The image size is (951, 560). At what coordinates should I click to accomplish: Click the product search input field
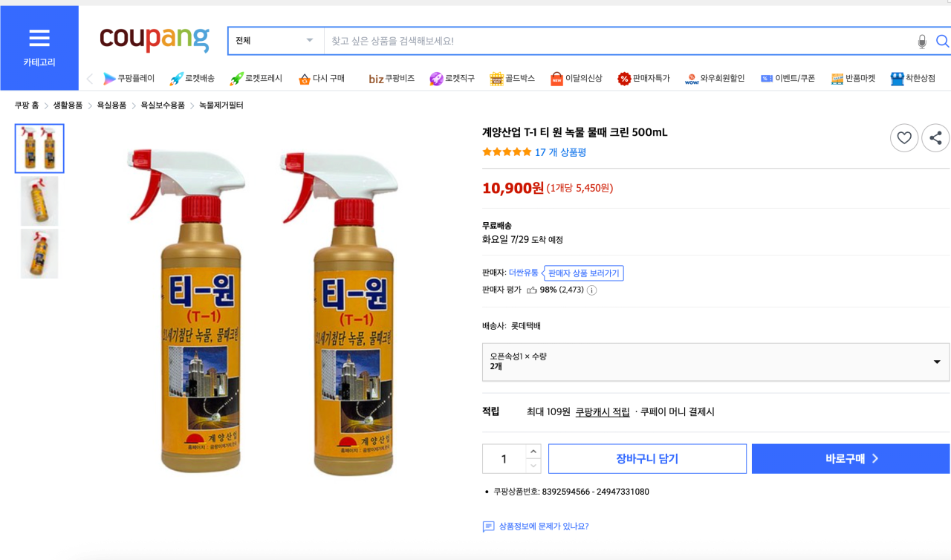click(619, 41)
